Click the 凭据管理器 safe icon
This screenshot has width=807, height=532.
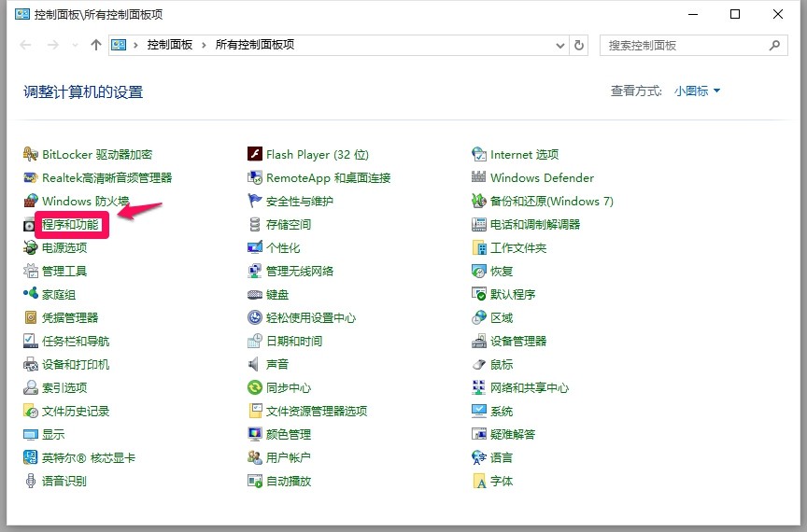tap(31, 317)
